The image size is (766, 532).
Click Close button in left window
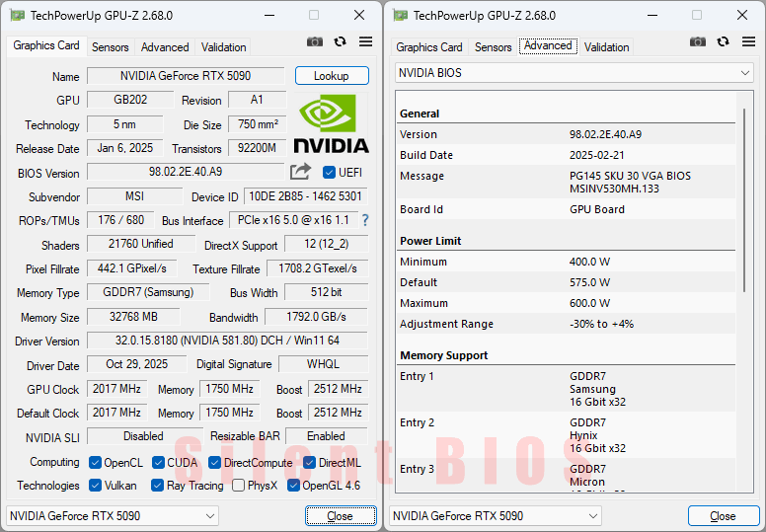[x=341, y=516]
